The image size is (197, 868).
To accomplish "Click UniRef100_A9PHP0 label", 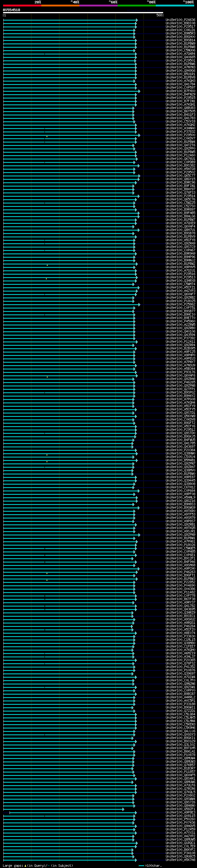I will point(180,355).
